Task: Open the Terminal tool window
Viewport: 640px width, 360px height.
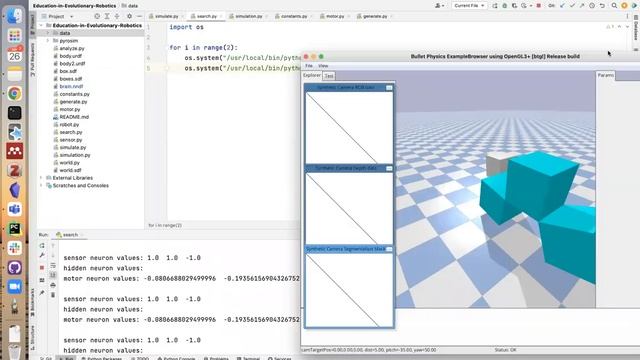Action: 248,358
